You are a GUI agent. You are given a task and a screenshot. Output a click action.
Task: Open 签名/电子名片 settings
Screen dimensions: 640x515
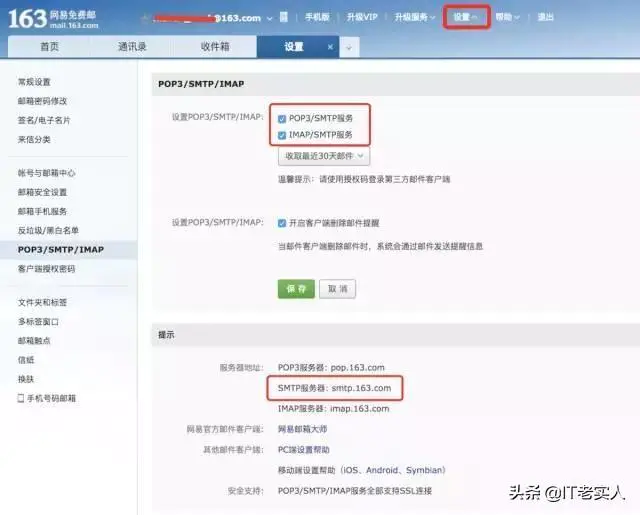click(x=44, y=120)
